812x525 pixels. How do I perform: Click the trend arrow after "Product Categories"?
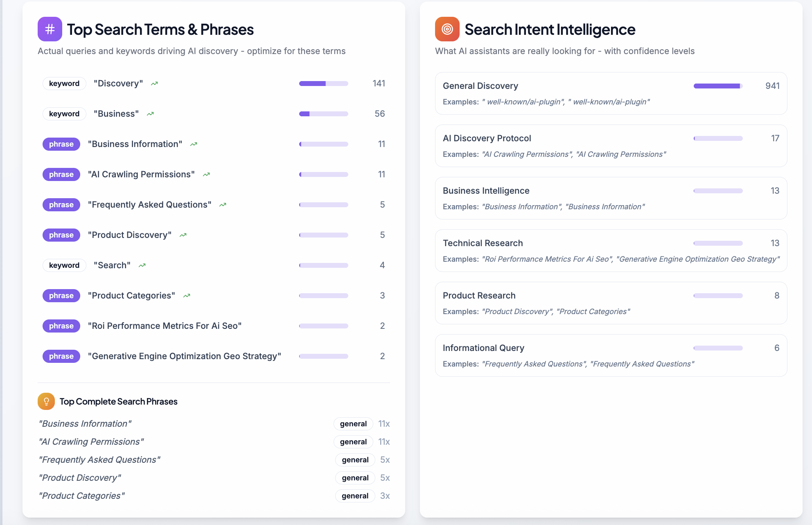coord(187,296)
